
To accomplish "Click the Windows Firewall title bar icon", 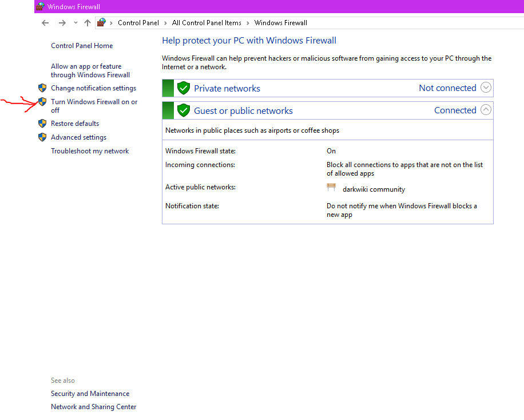I will [40, 6].
